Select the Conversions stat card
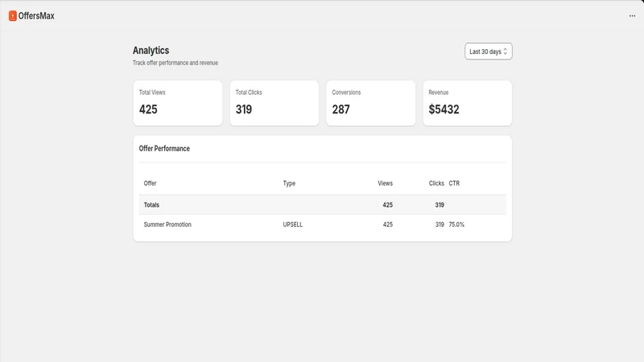 pos(371,103)
